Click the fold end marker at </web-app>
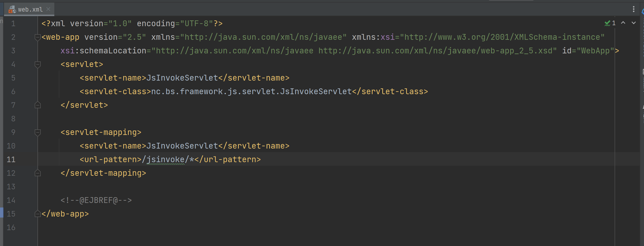Image resolution: width=644 pixels, height=246 pixels. click(x=38, y=214)
